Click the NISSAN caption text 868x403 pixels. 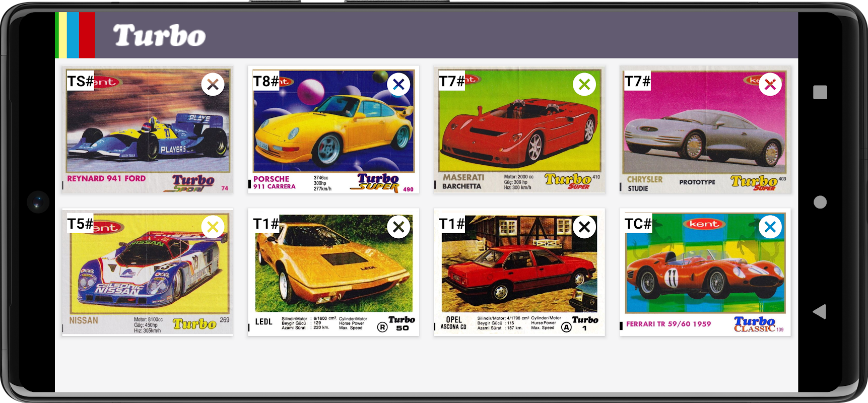84,320
